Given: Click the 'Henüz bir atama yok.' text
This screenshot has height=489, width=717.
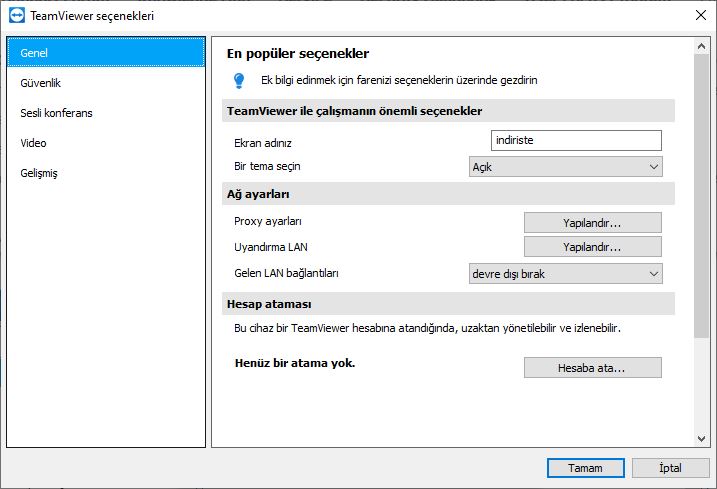Looking at the screenshot, I should click(295, 363).
